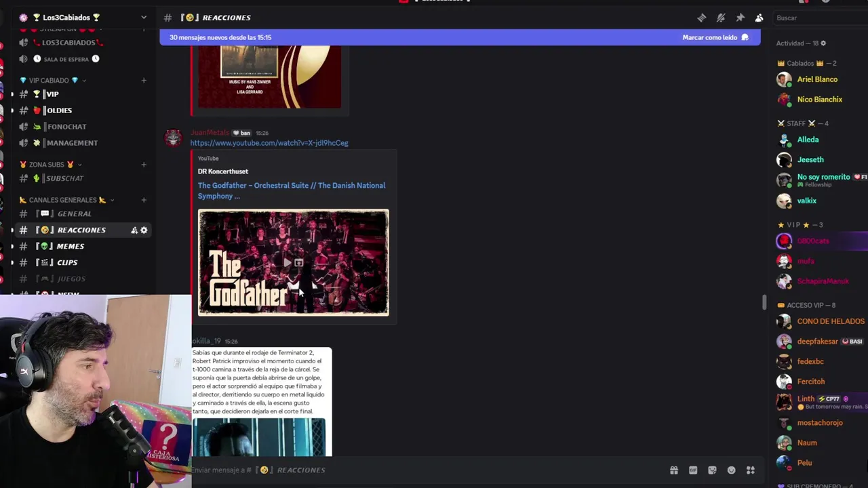Open the YouTube watch URL link
868x488 pixels.
click(269, 143)
